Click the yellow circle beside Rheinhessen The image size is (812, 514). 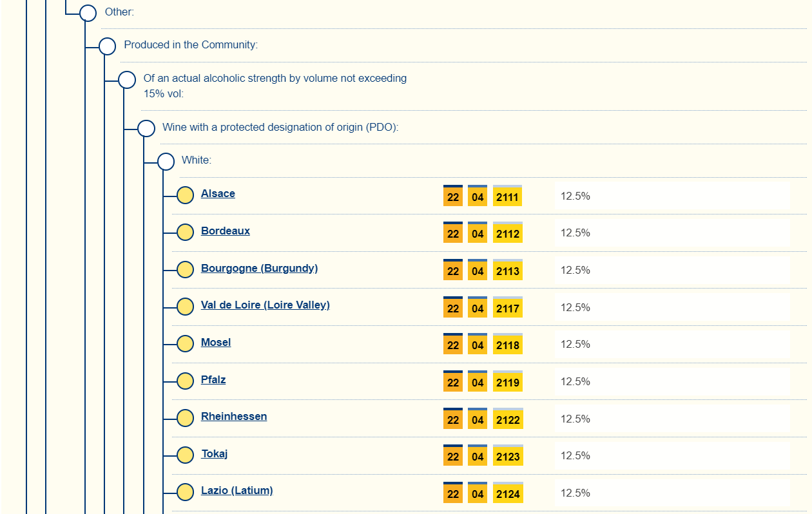point(185,418)
